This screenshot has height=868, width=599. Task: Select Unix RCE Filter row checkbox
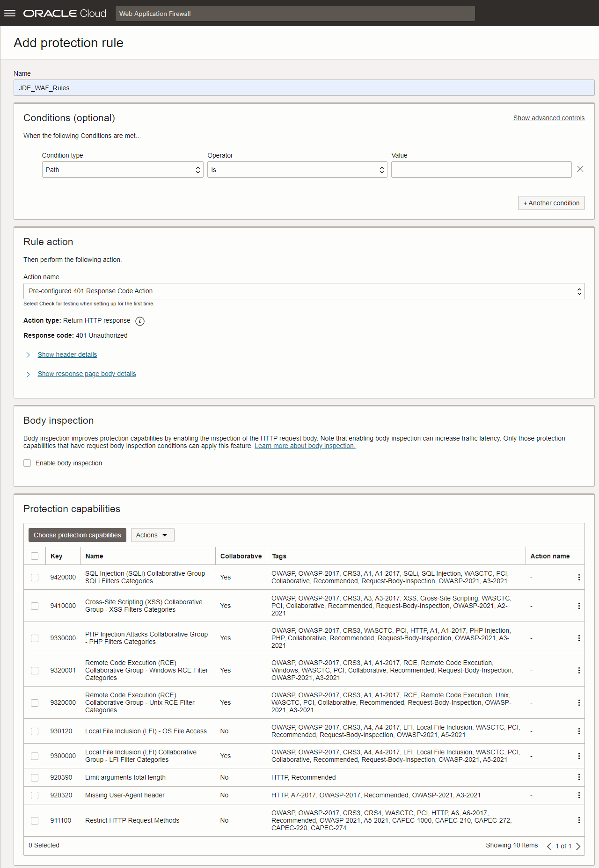[x=35, y=703]
